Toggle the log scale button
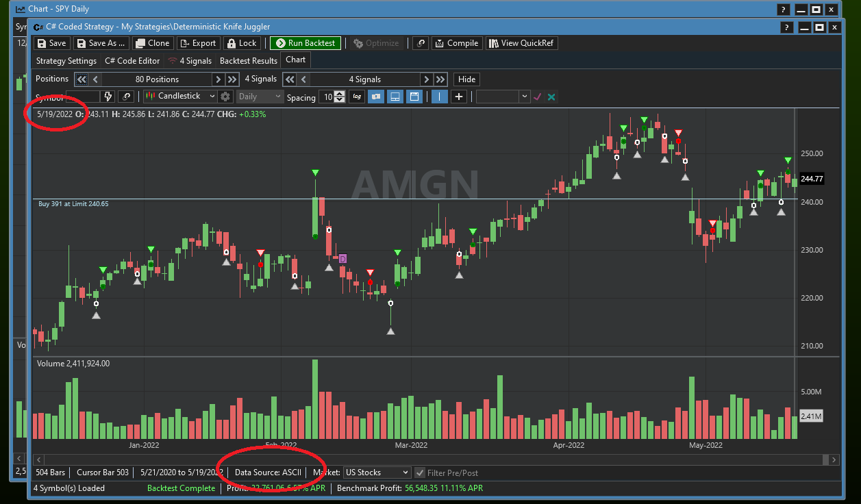The width and height of the screenshot is (861, 504). pos(357,97)
